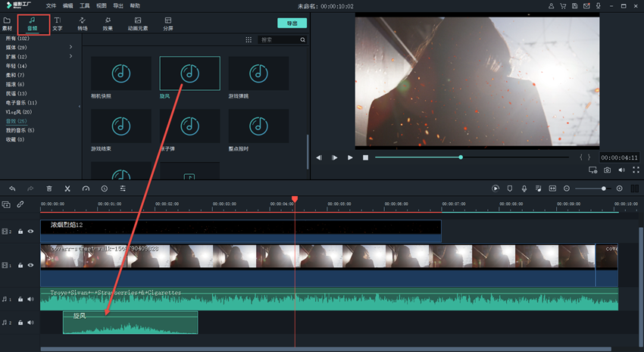Select the 游戏结束 sound effect thumbnail
The width and height of the screenshot is (644, 352).
point(120,126)
